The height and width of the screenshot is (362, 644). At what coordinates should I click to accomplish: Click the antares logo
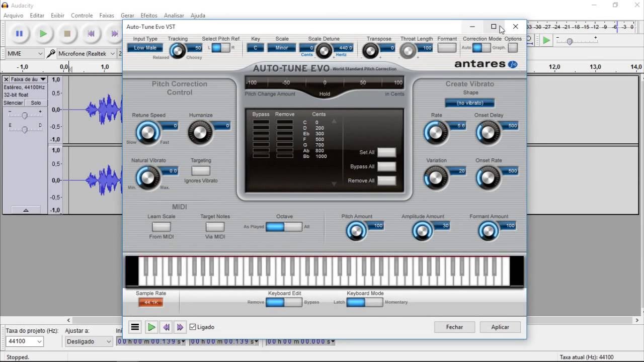tap(486, 64)
